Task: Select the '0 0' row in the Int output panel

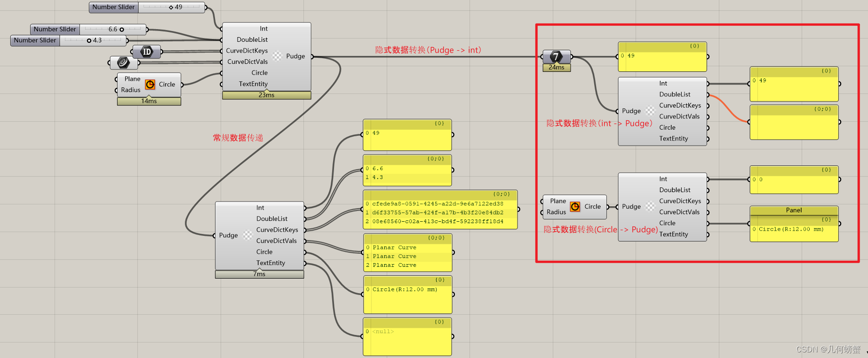Action: (794, 179)
